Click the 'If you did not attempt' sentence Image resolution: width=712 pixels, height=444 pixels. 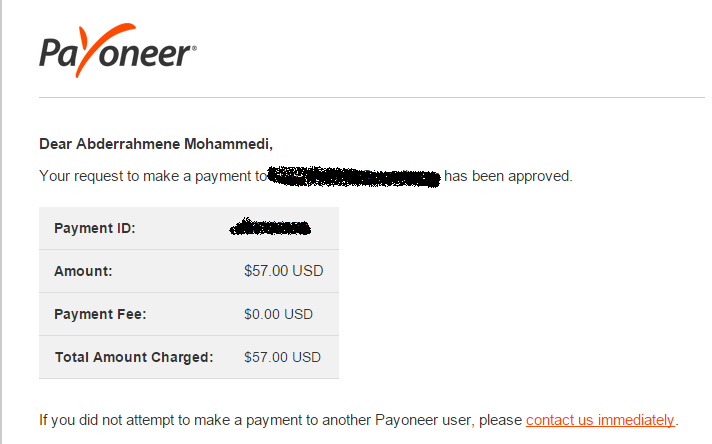tap(359, 420)
